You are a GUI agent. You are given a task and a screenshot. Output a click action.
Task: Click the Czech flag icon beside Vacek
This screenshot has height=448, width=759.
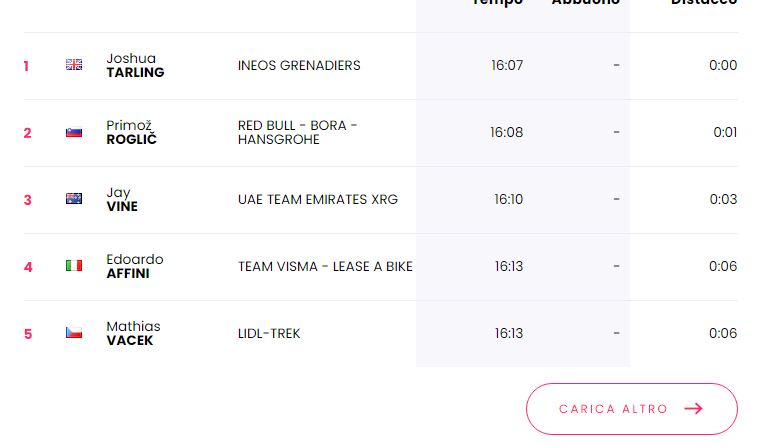[74, 333]
